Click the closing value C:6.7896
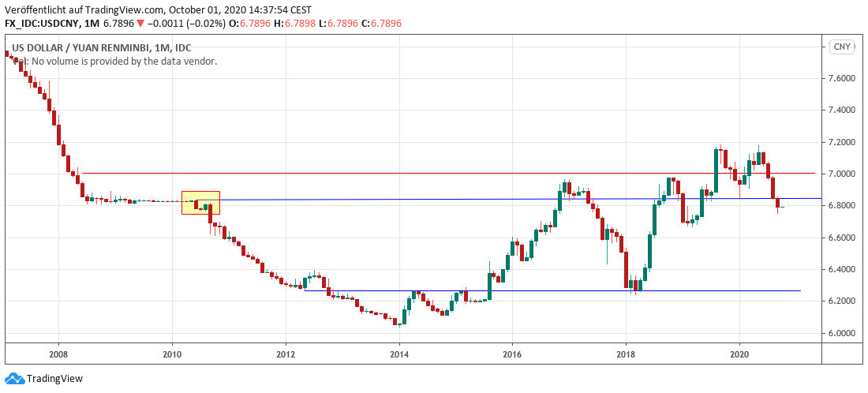Screen dimensions: 868x393 click(380, 23)
